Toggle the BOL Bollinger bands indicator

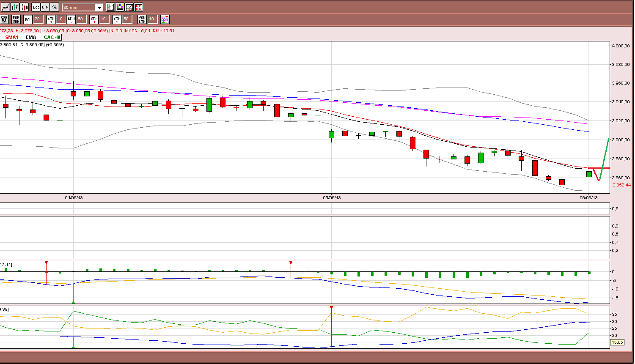point(28,19)
